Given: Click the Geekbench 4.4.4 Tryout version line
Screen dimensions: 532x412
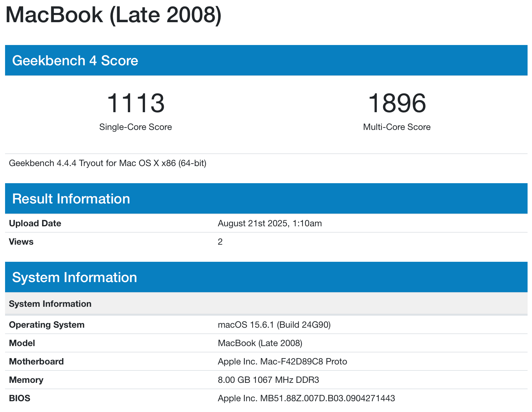Looking at the screenshot, I should point(108,163).
